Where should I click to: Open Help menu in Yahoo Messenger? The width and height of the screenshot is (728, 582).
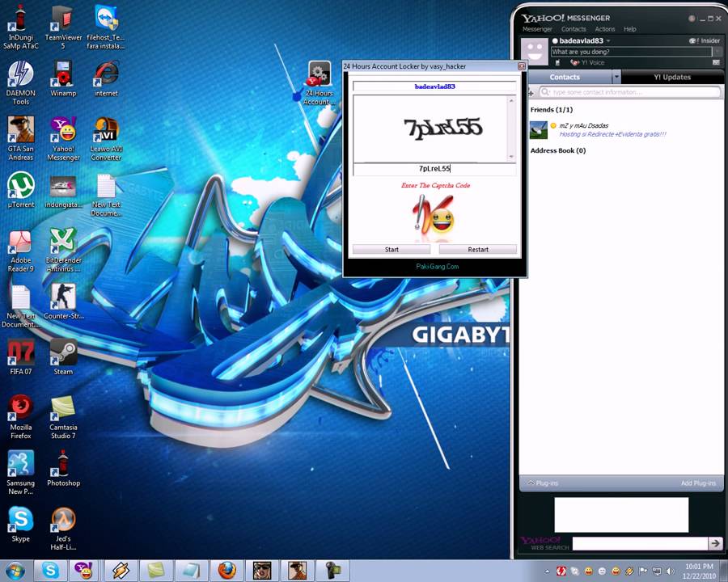click(629, 29)
